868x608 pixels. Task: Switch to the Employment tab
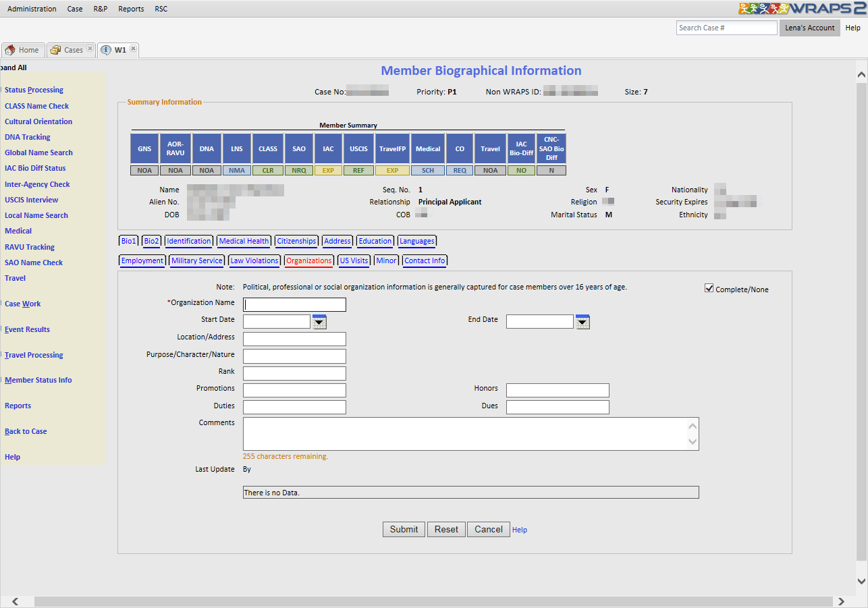click(142, 260)
